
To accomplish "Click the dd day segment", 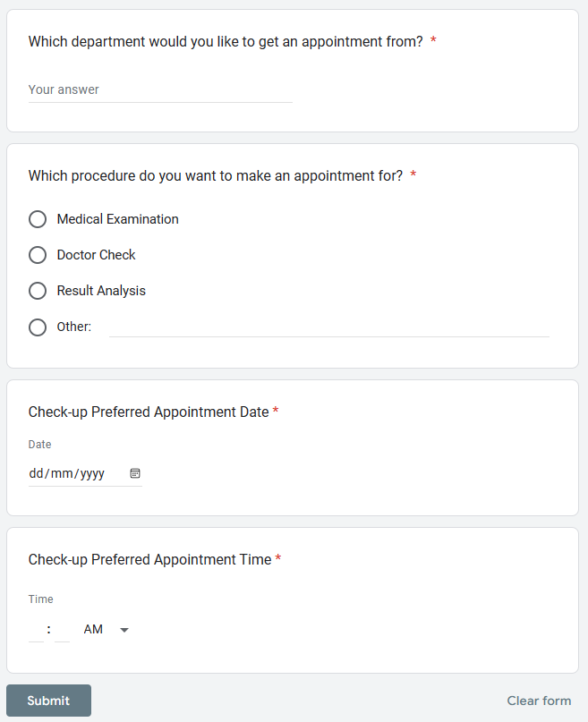I will pos(37,473).
